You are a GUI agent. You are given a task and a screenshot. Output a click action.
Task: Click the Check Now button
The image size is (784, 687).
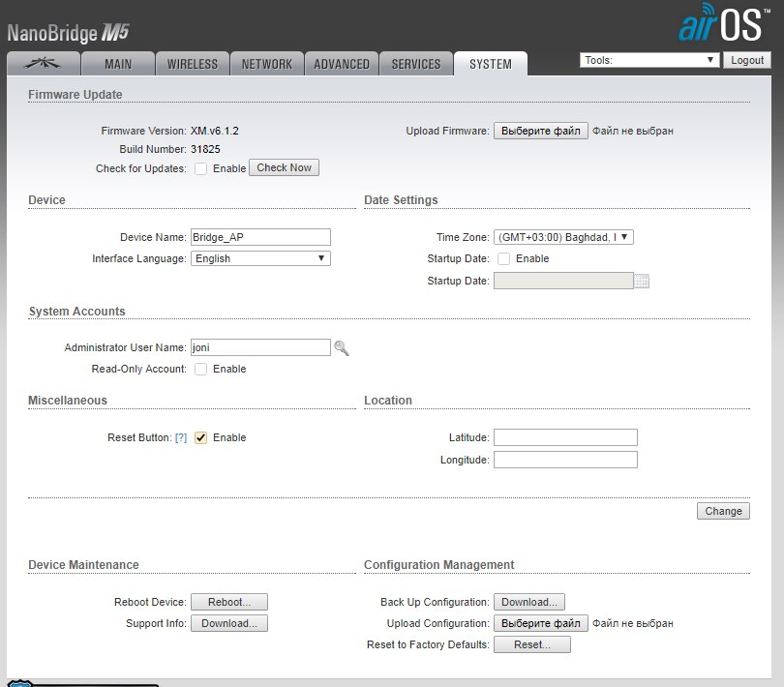(x=284, y=167)
